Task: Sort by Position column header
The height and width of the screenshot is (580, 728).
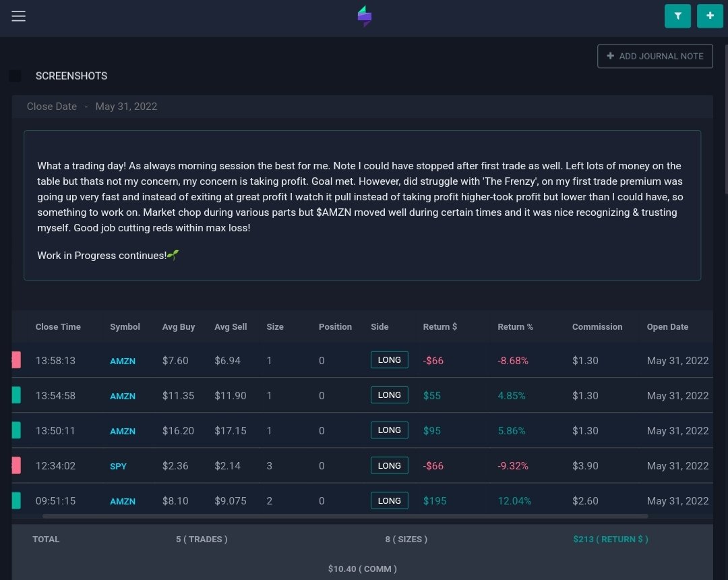Action: [x=335, y=327]
